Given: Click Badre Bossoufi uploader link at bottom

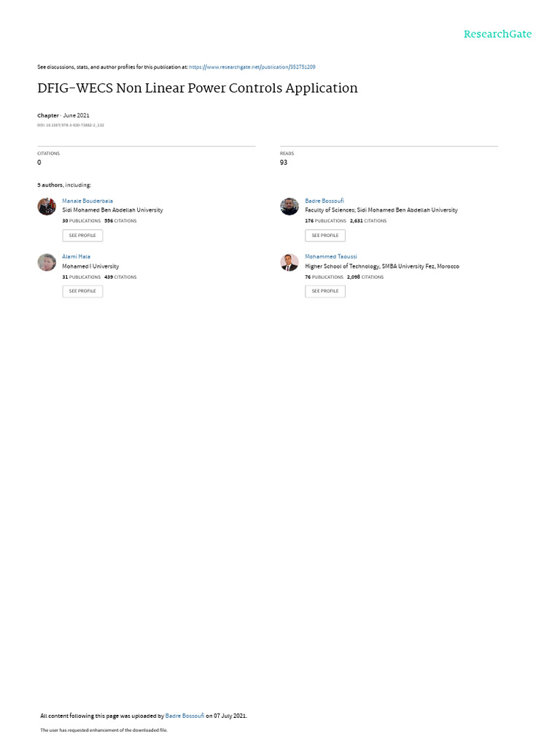Looking at the screenshot, I should 184,716.
